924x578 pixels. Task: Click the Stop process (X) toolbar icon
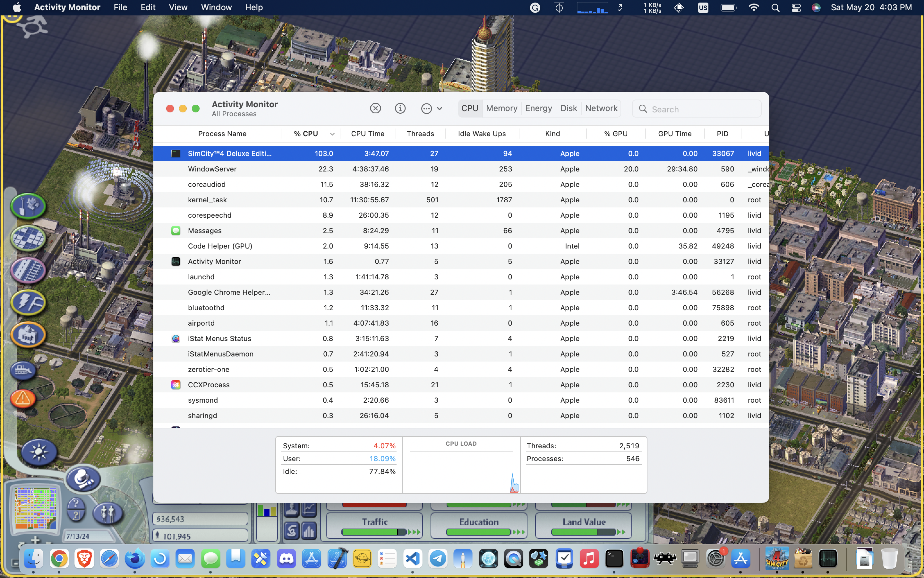(x=375, y=109)
